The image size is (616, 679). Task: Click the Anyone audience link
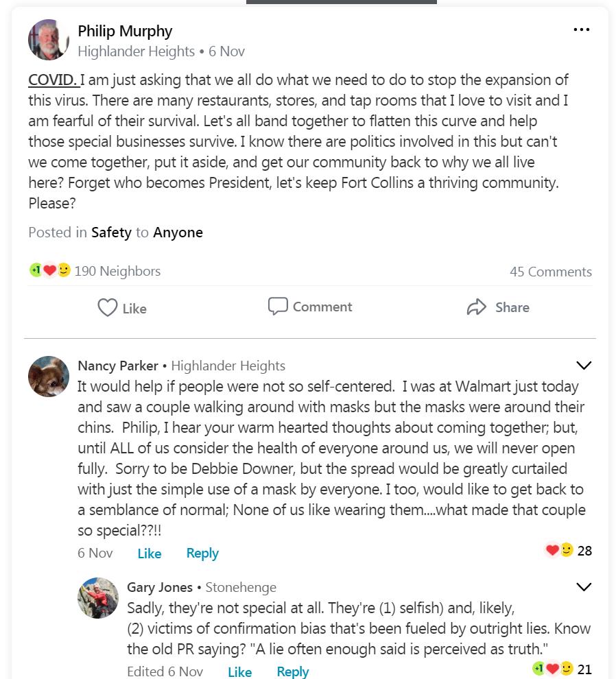[178, 233]
